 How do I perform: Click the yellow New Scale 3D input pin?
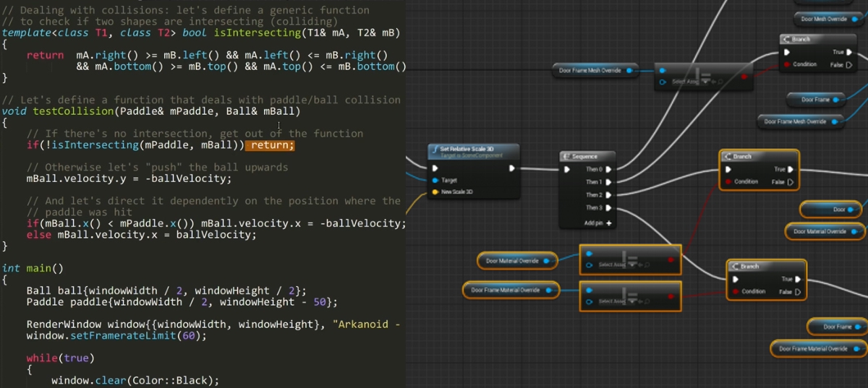click(435, 192)
